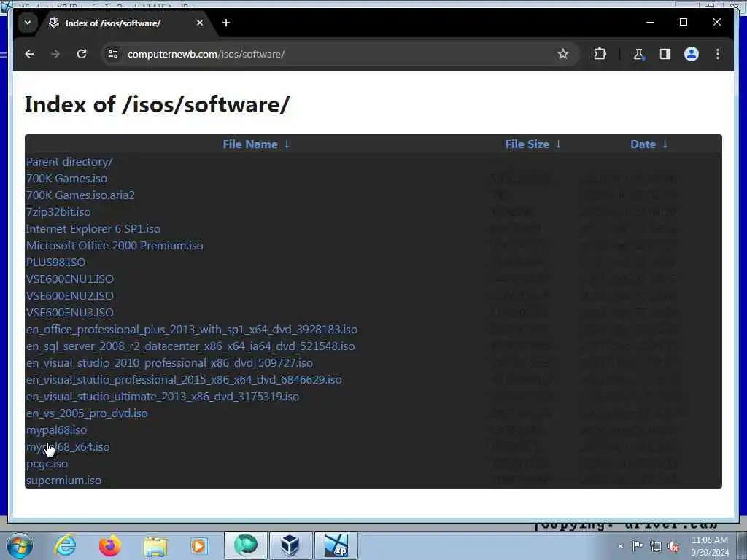Image resolution: width=747 pixels, height=560 pixels.
Task: Open the supermium.iso link
Action: click(63, 481)
